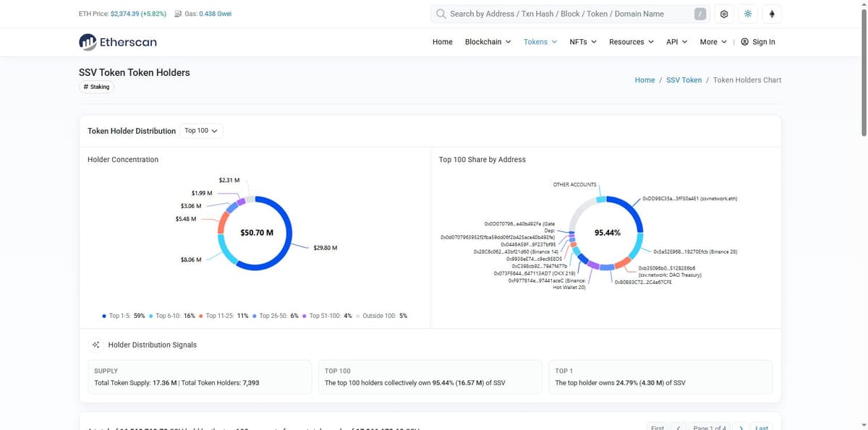The height and width of the screenshot is (430, 868).
Task: Click the 0x0446A59F...9F237bf95 label
Action: coord(528,244)
